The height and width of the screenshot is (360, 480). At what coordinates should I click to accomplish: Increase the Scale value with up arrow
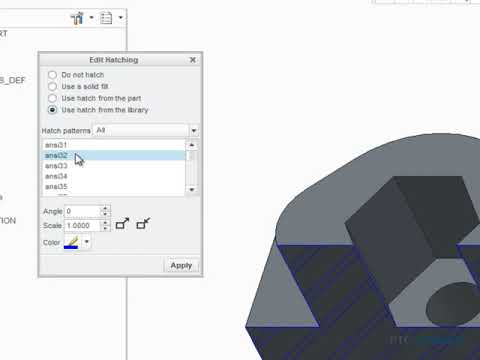[x=105, y=223]
